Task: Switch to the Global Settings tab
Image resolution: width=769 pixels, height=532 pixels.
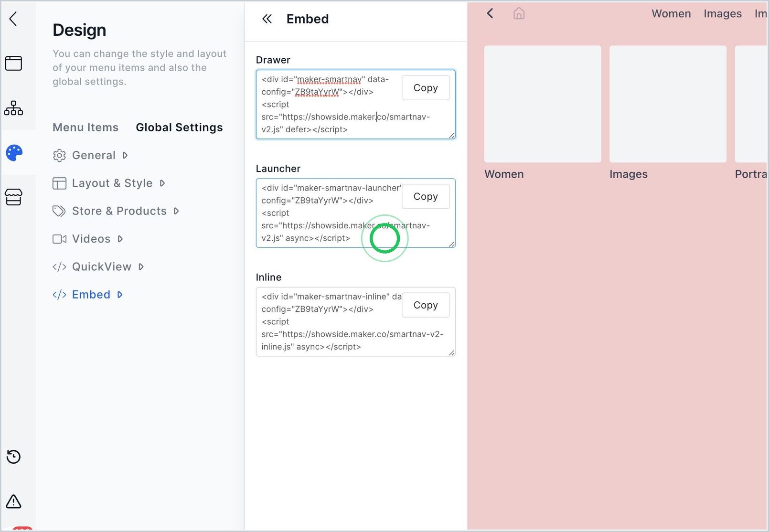Action: pyautogui.click(x=179, y=128)
